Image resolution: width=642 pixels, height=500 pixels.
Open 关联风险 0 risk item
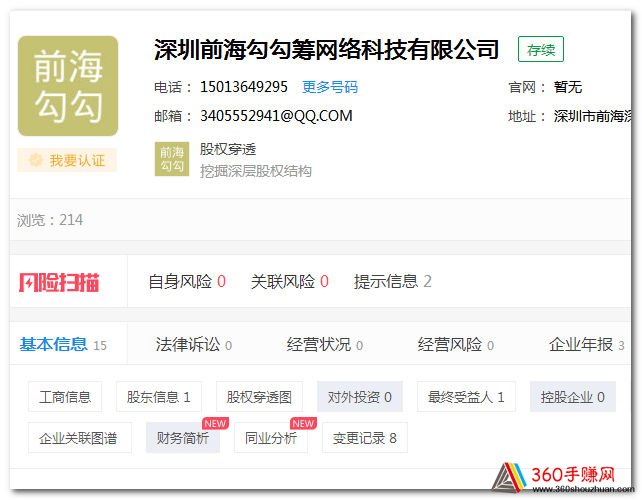click(x=290, y=281)
